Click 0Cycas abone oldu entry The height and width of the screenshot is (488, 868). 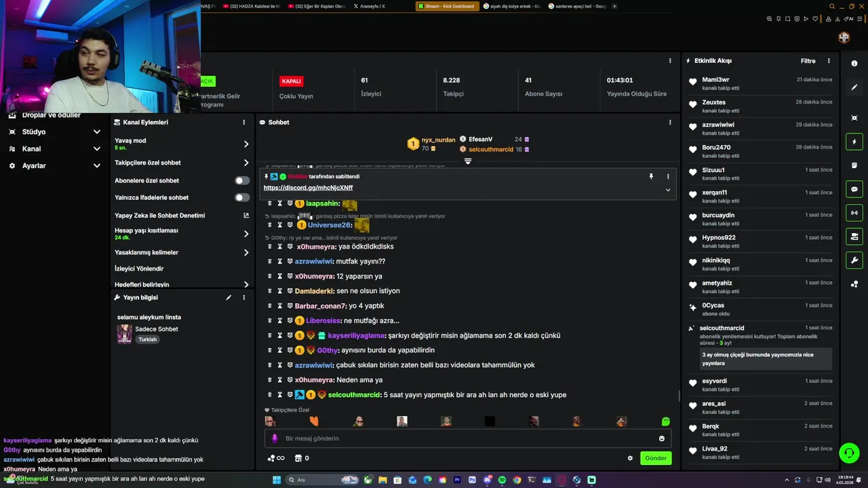tap(759, 309)
